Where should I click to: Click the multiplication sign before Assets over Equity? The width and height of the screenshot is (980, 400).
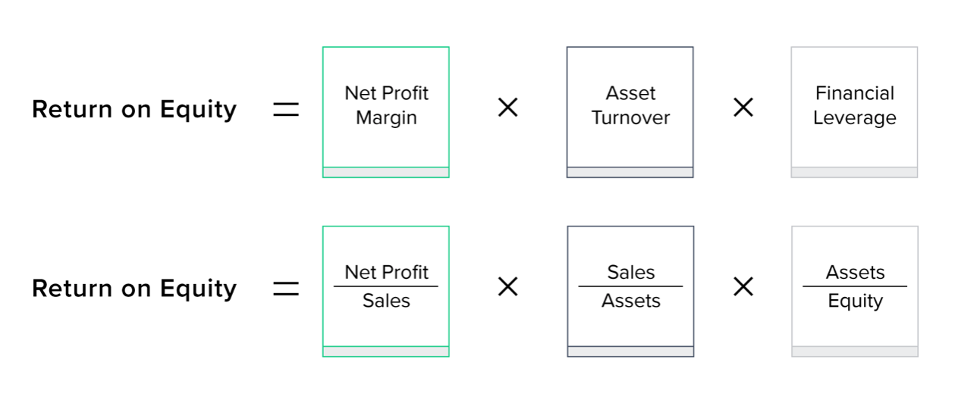click(743, 287)
